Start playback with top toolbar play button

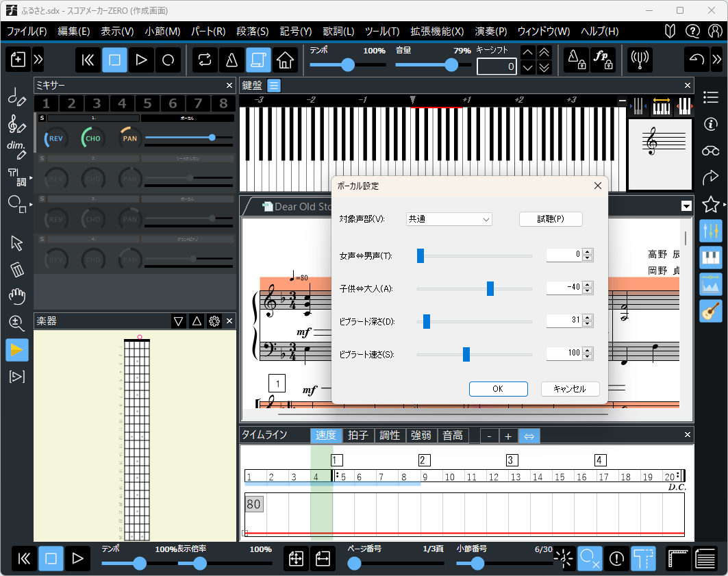142,60
